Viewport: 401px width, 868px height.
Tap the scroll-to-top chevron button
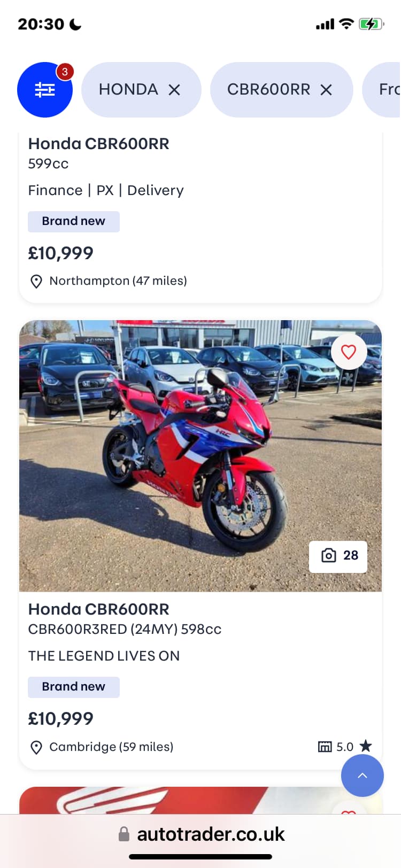(x=363, y=776)
